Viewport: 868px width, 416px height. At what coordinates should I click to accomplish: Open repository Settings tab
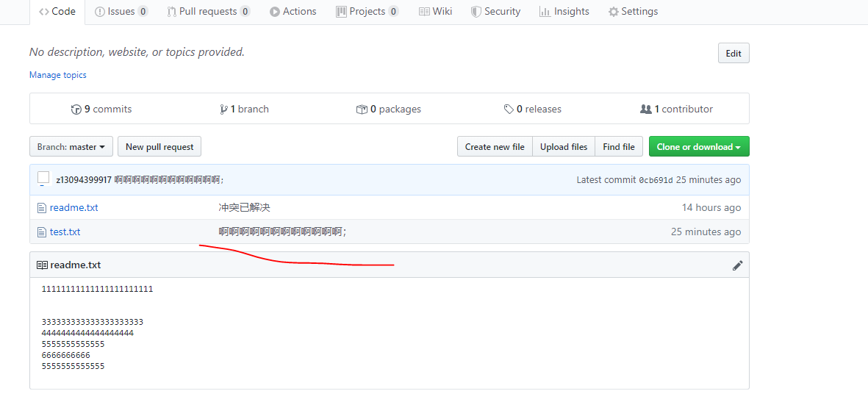click(633, 12)
